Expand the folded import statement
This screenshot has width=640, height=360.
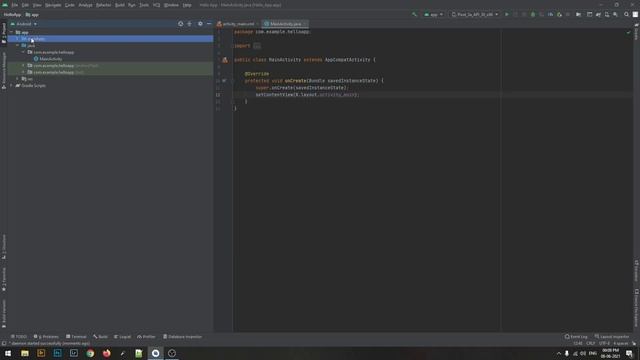(x=257, y=46)
